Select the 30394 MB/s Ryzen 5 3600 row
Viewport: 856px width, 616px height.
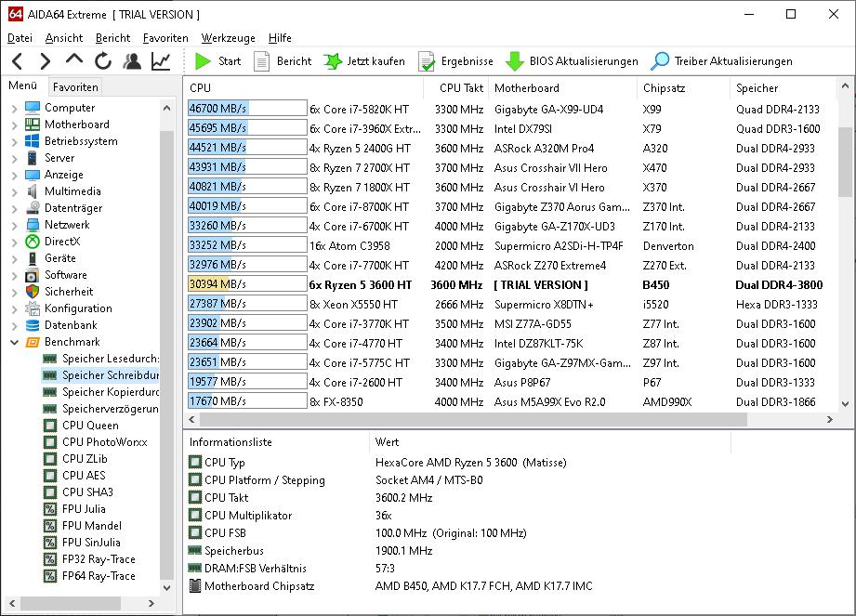click(x=510, y=285)
